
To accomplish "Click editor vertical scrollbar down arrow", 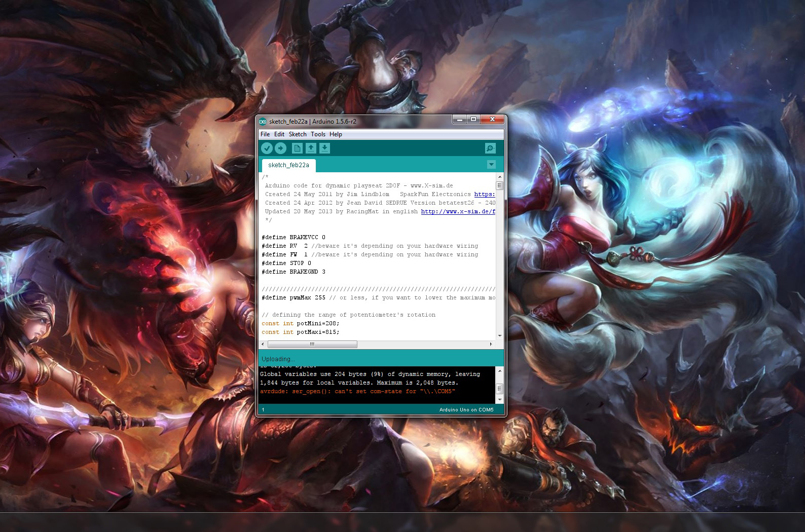I will click(499, 335).
